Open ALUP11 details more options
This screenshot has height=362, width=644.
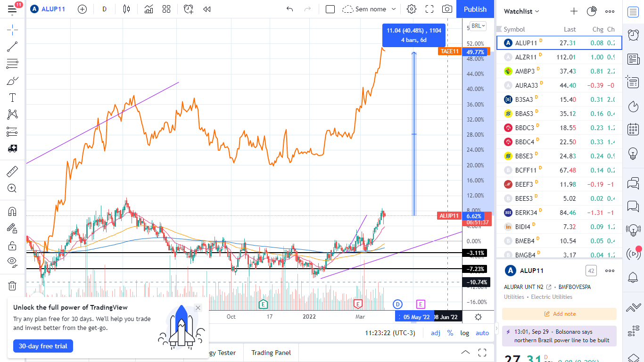pyautogui.click(x=610, y=271)
